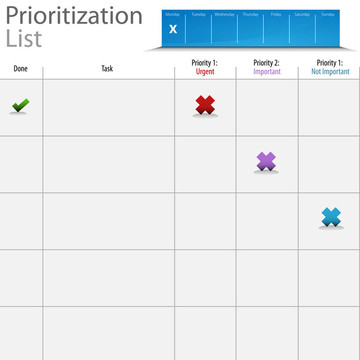Screen dimensions: 360x360
Task: Click the Priority 2: Important header
Action: (267, 67)
